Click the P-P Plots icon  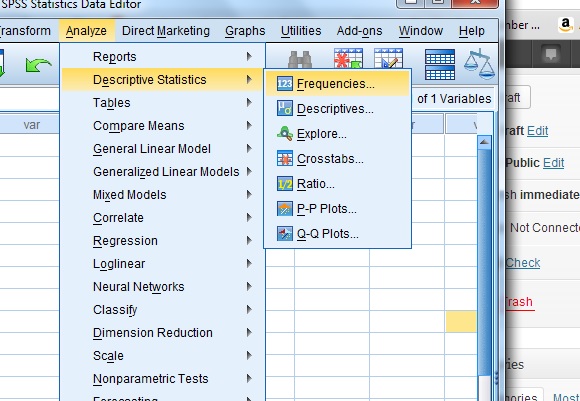[x=284, y=209]
